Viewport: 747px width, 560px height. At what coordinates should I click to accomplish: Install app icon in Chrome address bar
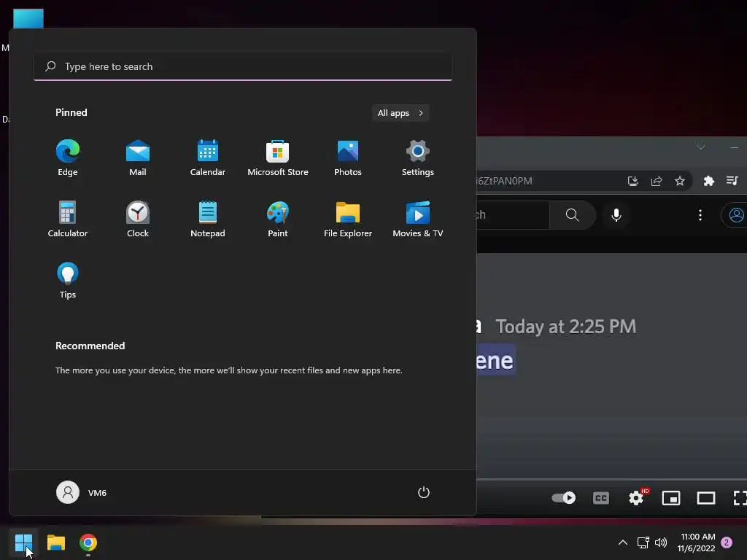pos(632,181)
